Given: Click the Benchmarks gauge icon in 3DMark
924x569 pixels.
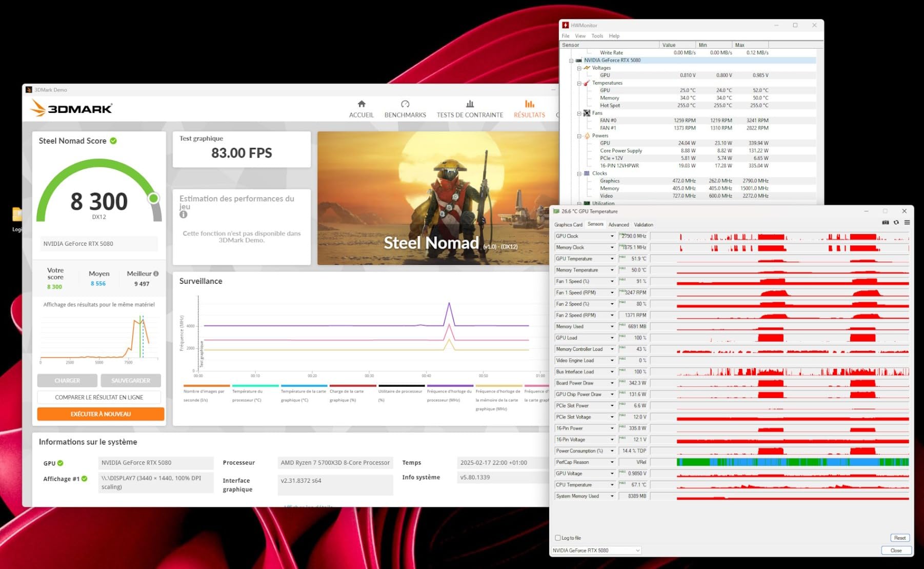Looking at the screenshot, I should click(x=405, y=104).
